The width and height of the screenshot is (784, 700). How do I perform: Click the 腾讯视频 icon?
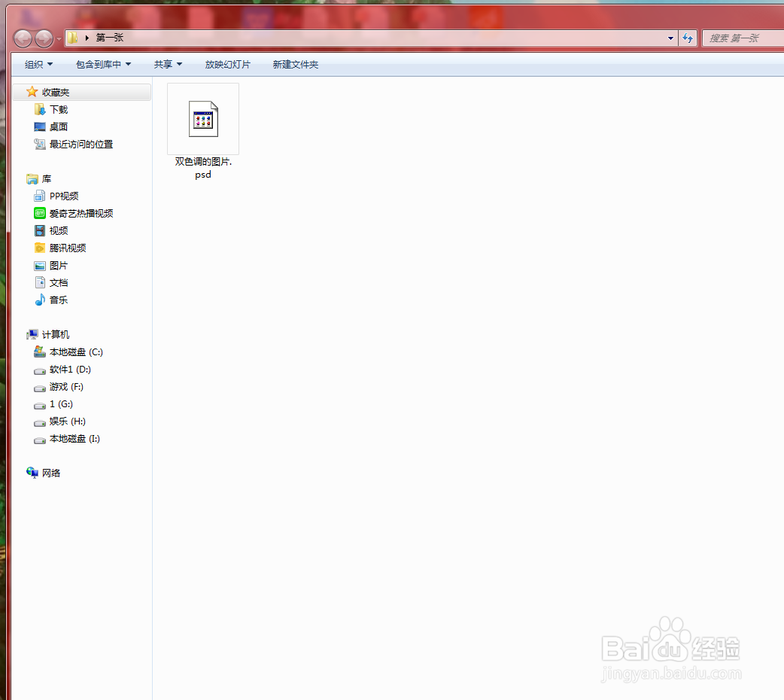click(x=40, y=248)
